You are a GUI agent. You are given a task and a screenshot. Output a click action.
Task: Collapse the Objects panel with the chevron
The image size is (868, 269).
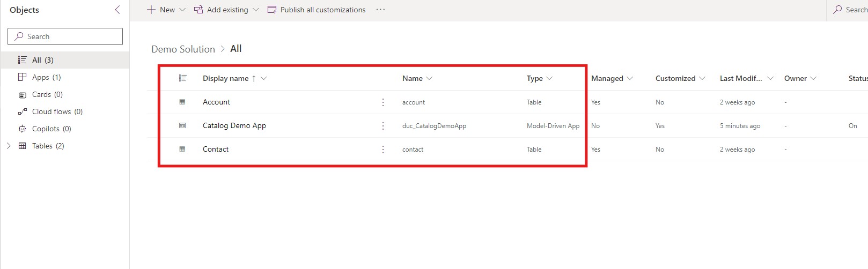click(x=117, y=10)
